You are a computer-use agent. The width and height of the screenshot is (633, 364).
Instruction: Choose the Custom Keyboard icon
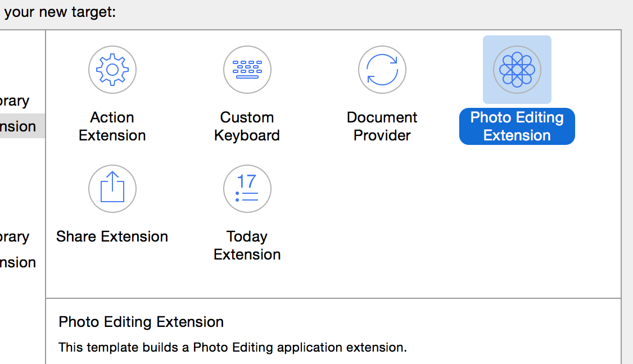click(247, 70)
